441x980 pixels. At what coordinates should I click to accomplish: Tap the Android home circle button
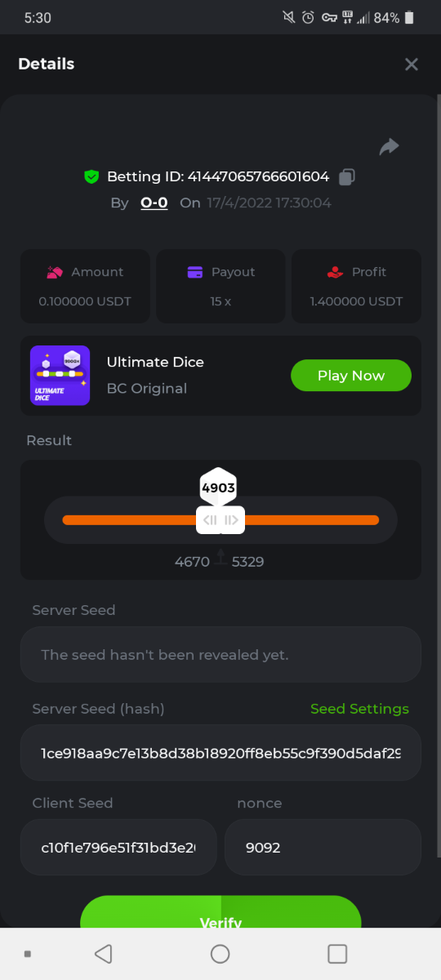220,954
